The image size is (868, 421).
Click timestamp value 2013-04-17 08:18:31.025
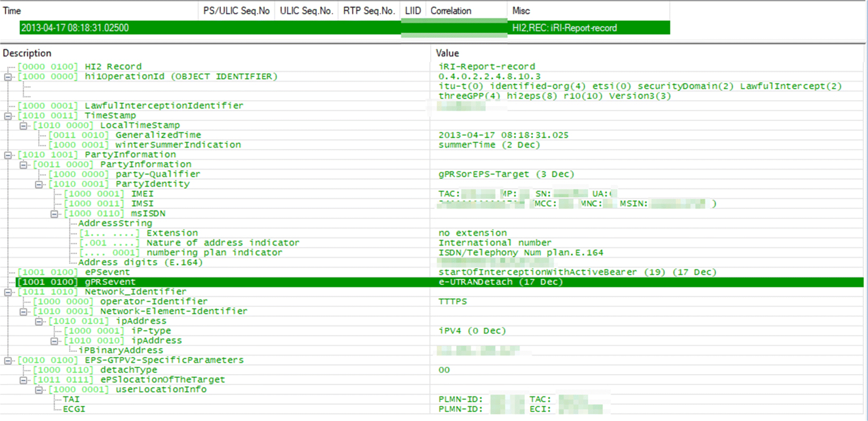click(x=503, y=135)
